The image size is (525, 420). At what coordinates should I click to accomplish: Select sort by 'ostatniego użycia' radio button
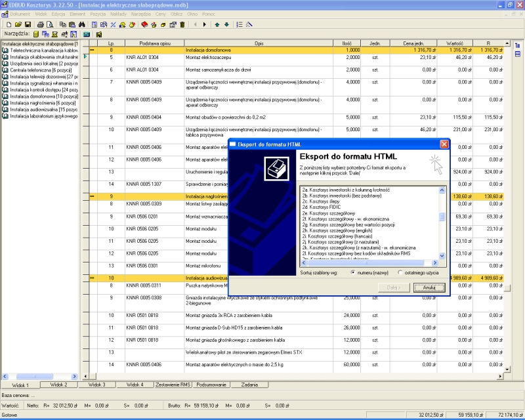tap(400, 272)
